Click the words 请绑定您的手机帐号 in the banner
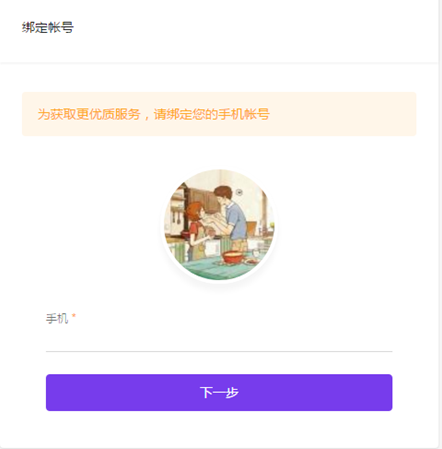 (212, 114)
